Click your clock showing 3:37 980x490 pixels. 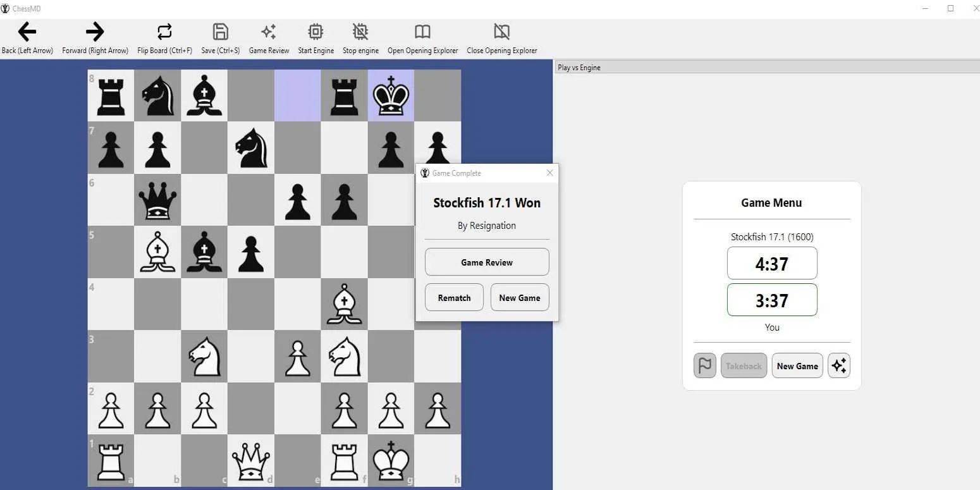coord(771,300)
